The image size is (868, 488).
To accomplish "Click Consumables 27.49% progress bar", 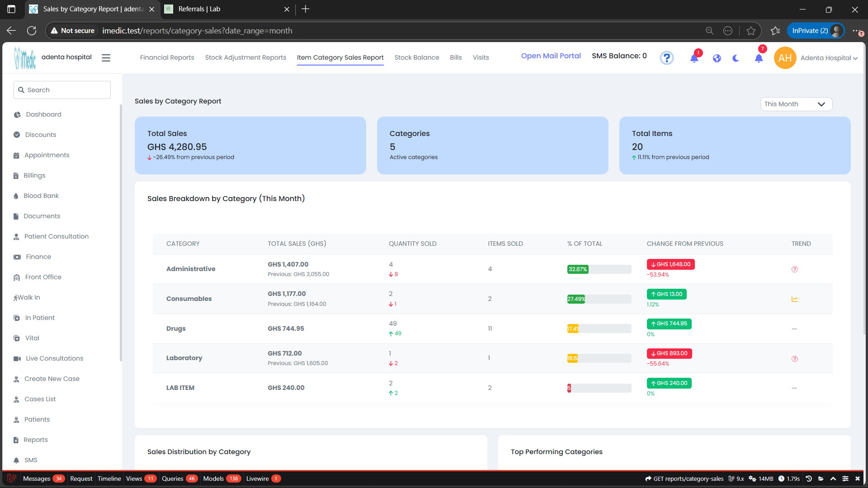I will coord(599,299).
